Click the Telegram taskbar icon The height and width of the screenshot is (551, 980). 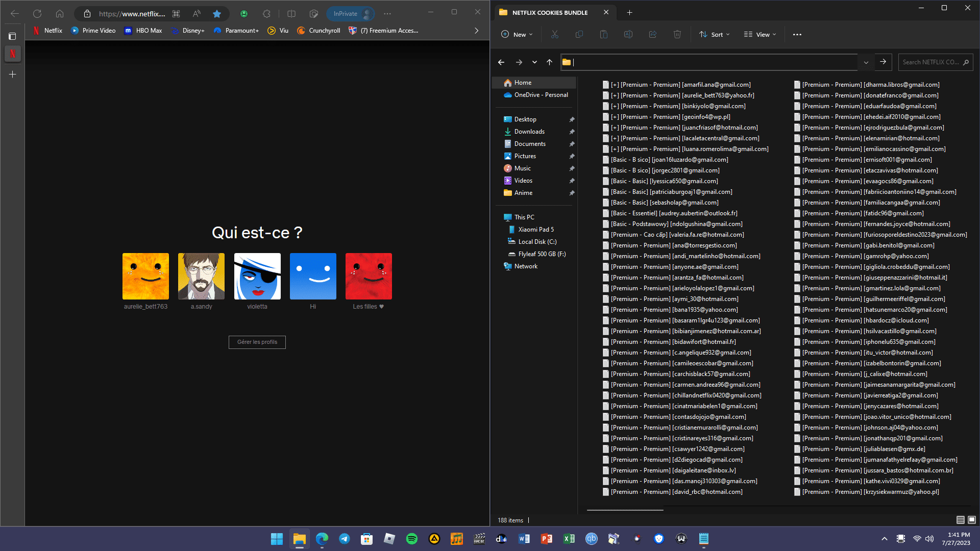click(x=345, y=539)
